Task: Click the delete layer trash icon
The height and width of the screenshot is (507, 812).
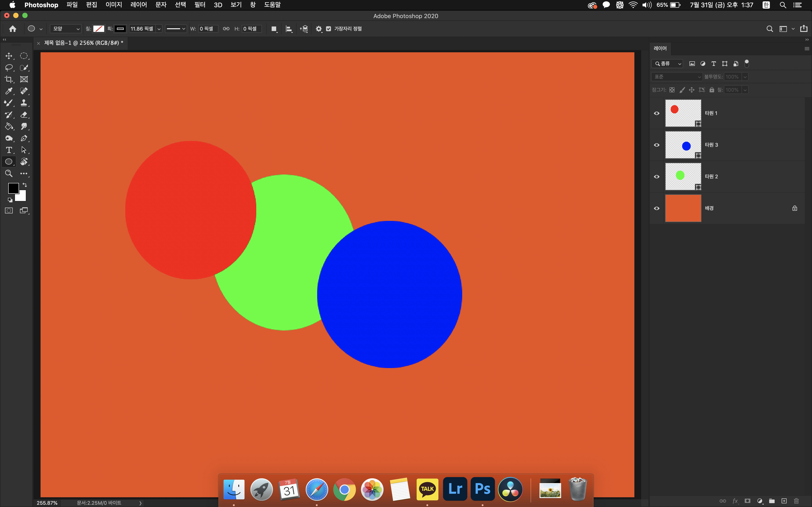Action: point(796,501)
